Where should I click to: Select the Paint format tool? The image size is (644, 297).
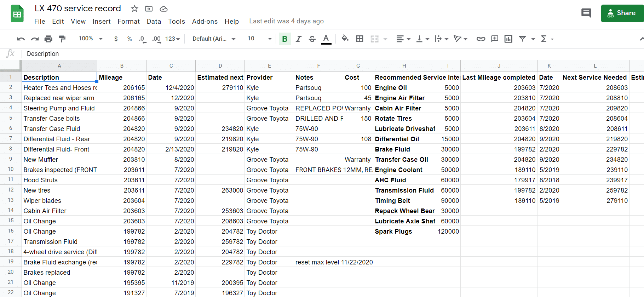pyautogui.click(x=62, y=39)
